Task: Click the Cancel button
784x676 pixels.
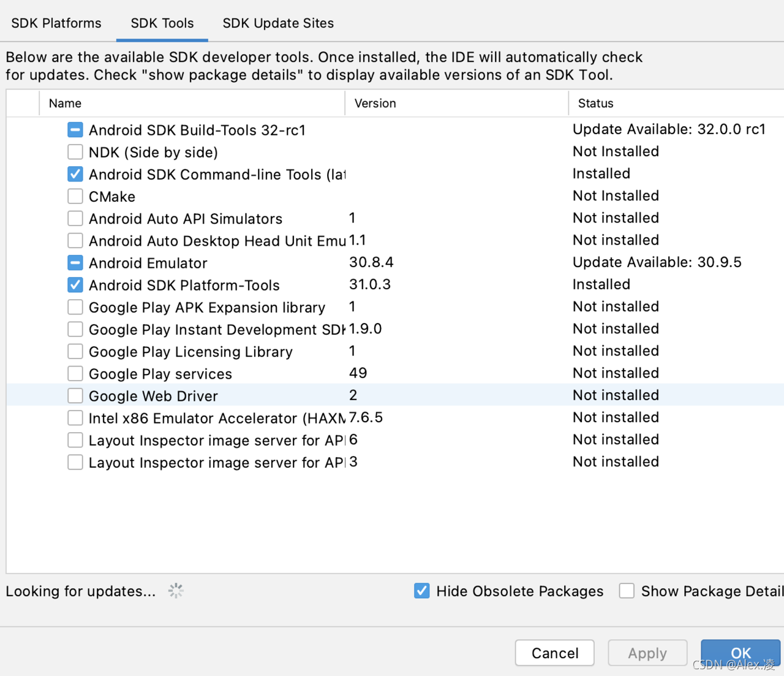Action: coord(555,653)
